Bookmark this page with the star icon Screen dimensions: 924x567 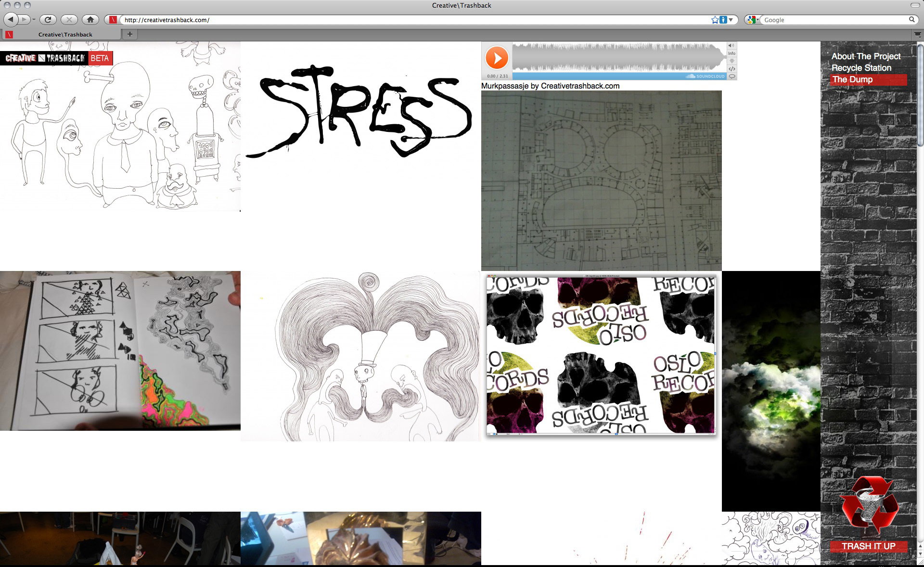point(715,20)
